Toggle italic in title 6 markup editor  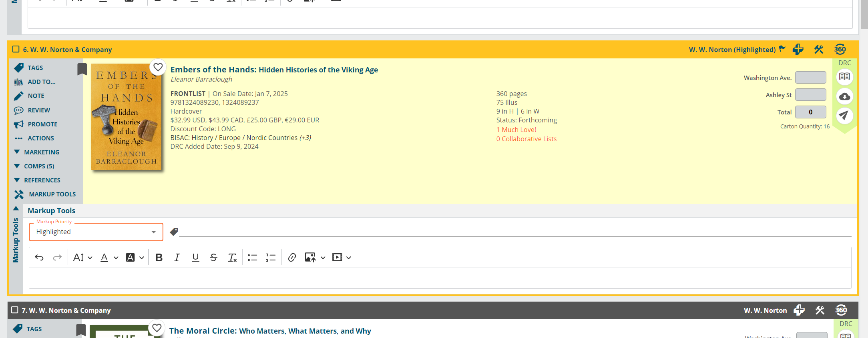(177, 257)
